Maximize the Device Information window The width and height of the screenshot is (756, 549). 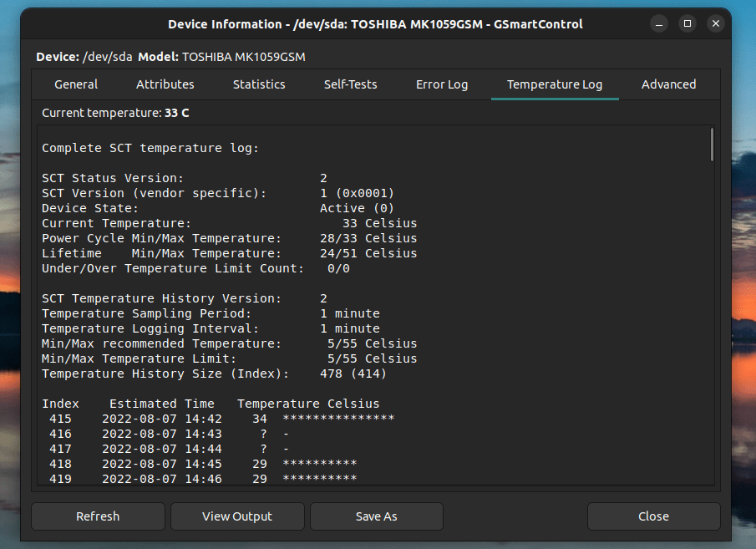pos(687,24)
